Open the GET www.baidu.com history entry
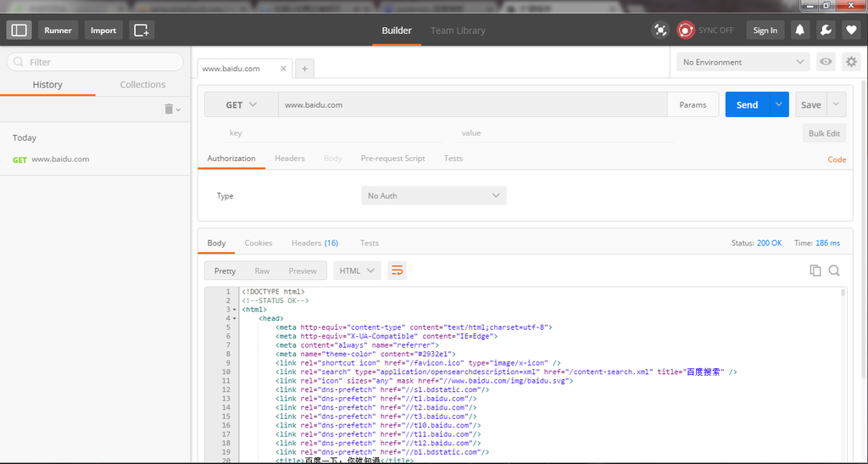Screen dimensions: 868x464 click(x=95, y=159)
